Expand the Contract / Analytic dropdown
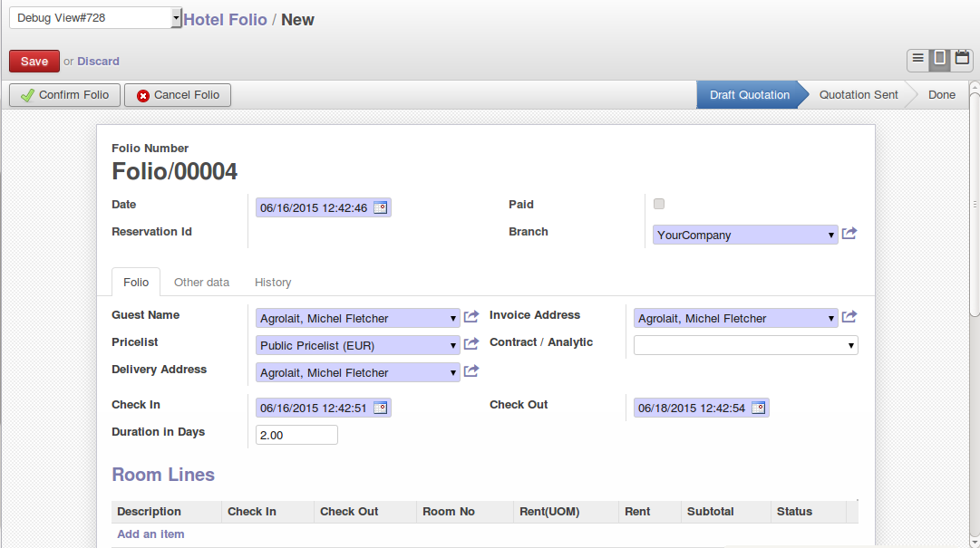 tap(850, 345)
